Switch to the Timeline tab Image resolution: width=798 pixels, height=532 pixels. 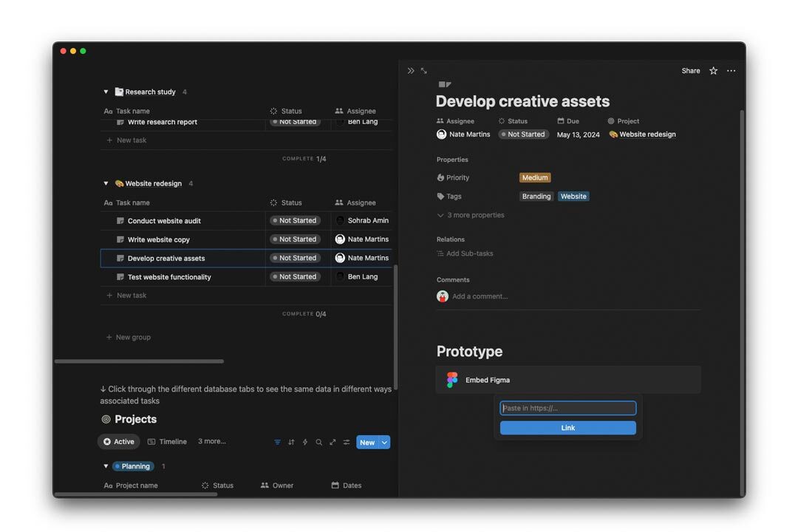tap(167, 442)
